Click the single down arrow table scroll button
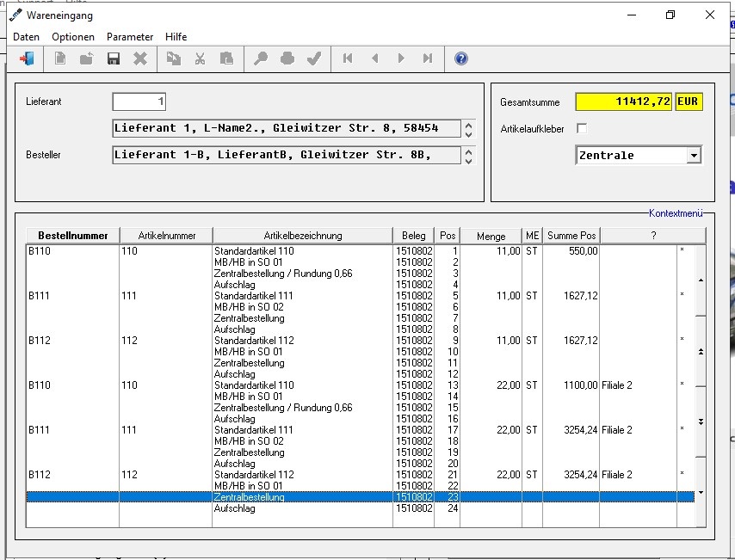 [701, 492]
